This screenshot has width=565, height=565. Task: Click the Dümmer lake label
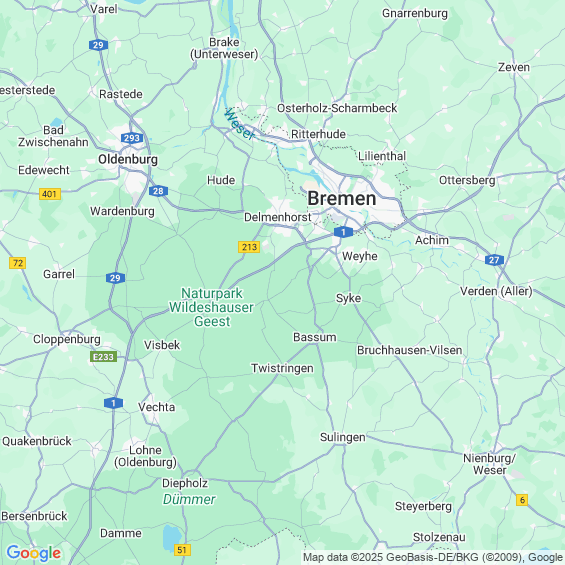click(x=189, y=499)
